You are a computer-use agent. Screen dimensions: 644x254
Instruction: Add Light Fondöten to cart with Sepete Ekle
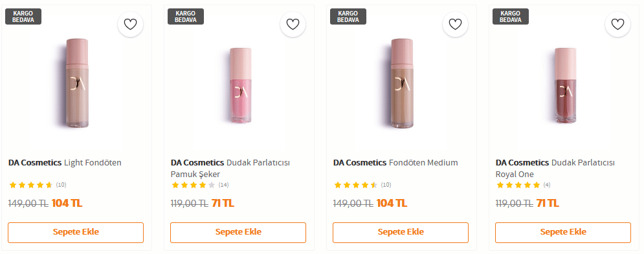[76, 233]
